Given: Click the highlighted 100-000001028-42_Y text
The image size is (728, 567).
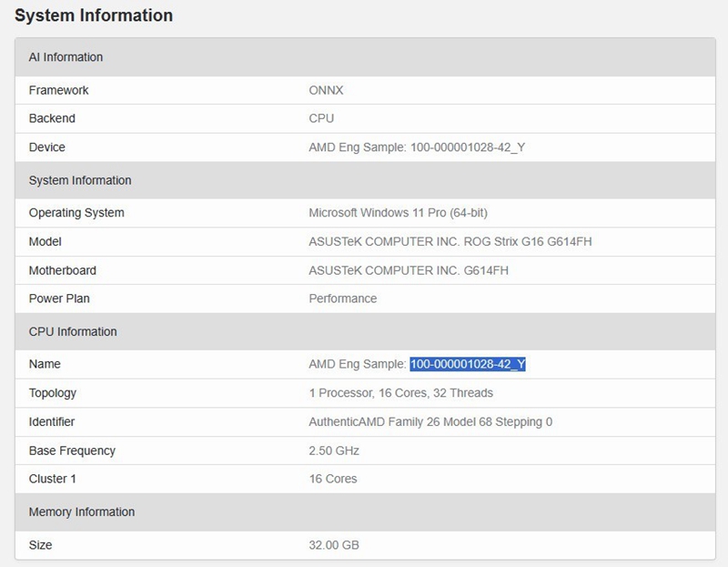Looking at the screenshot, I should [x=468, y=364].
